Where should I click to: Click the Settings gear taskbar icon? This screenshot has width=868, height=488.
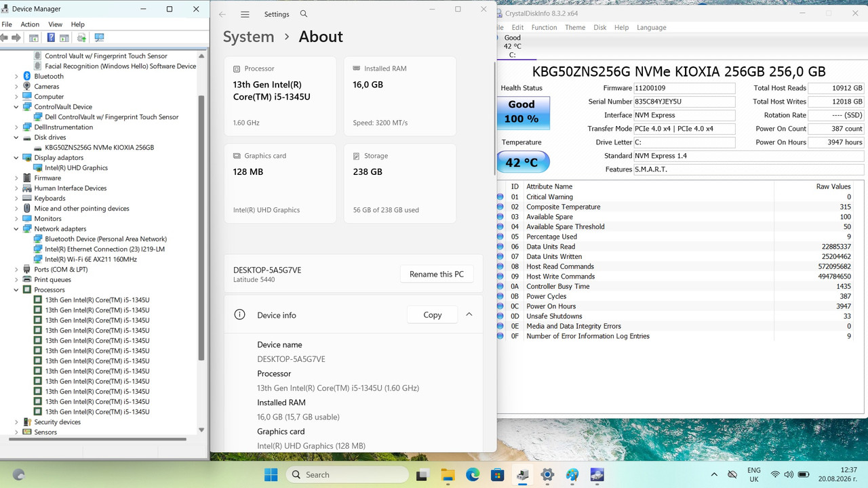[547, 474]
